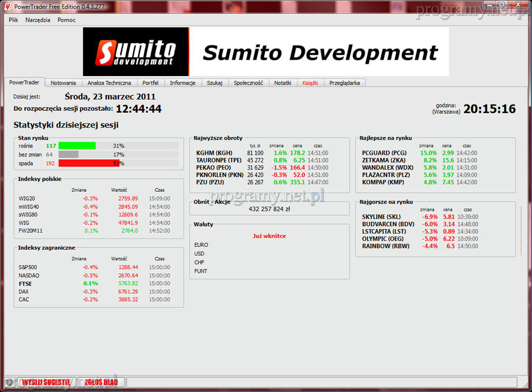Select PCGUARD (PCG) in Najlepsze na rynku
The width and height of the screenshot is (532, 392).
pyautogui.click(x=384, y=153)
